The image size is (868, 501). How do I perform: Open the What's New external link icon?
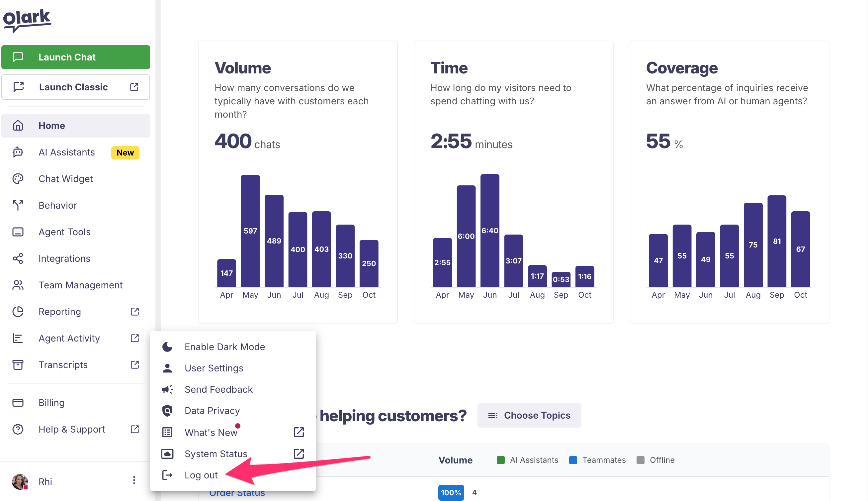[299, 432]
